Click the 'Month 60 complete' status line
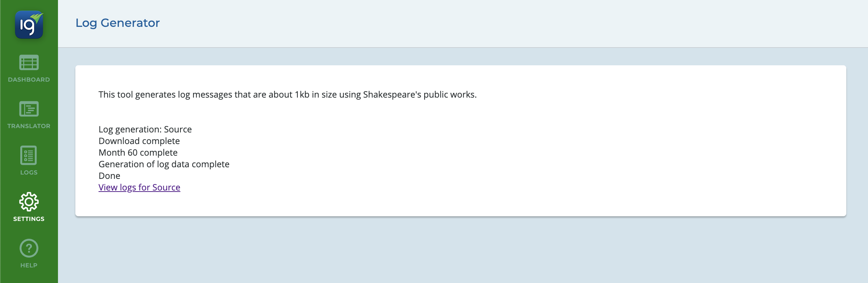Screen dimensions: 868x283 (138, 152)
